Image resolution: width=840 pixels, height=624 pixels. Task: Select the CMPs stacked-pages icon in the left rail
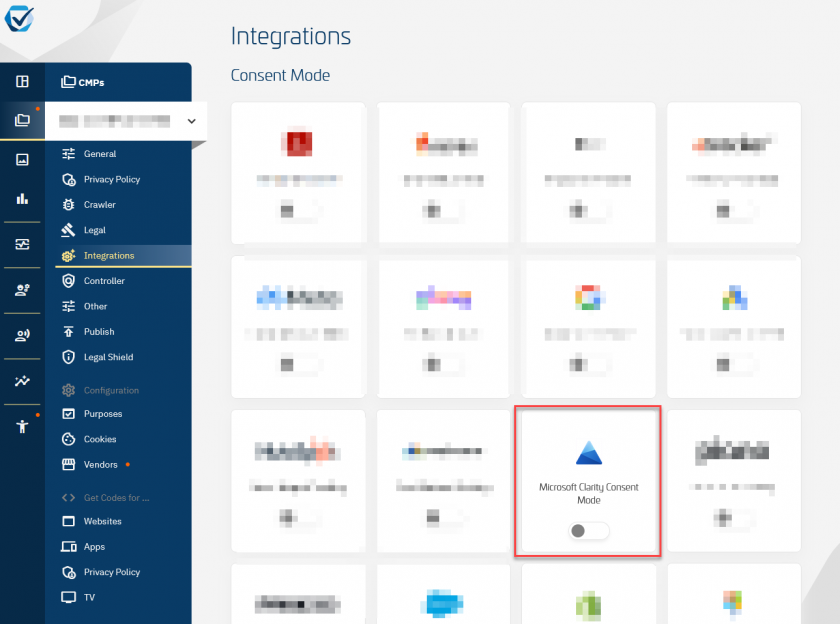[22, 120]
